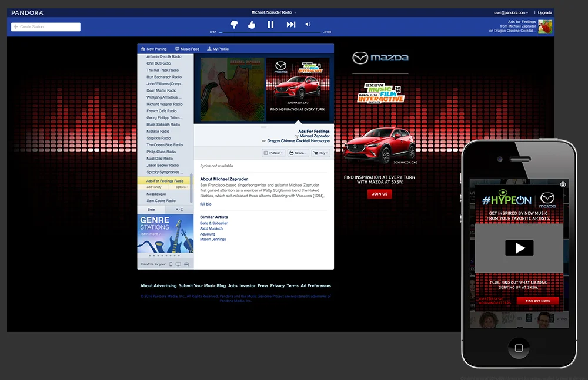Click the Share button
Viewport: 588px width, 380px height.
tap(298, 153)
